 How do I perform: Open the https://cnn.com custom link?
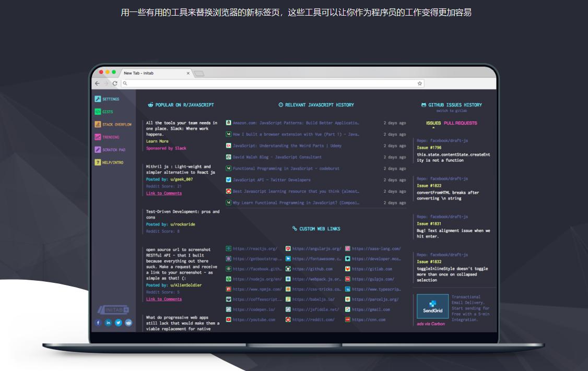tap(369, 320)
